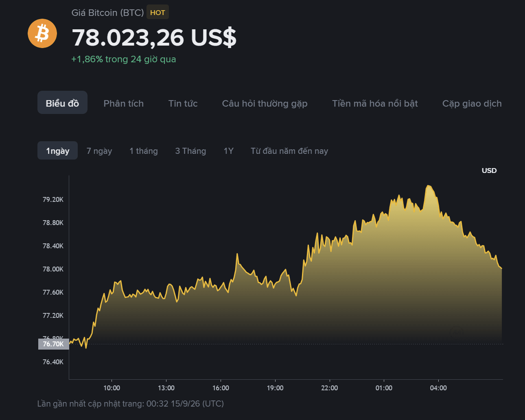Screen dimensions: 525x420
Task: Click the Giá Bitcoin (BTC) heading
Action: point(107,13)
